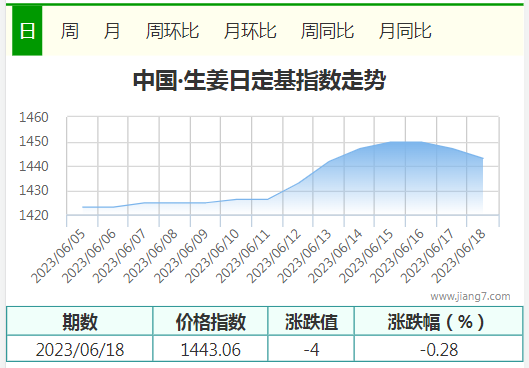Switch to the 月 monthly tab
The height and width of the screenshot is (368, 529).
point(112,31)
